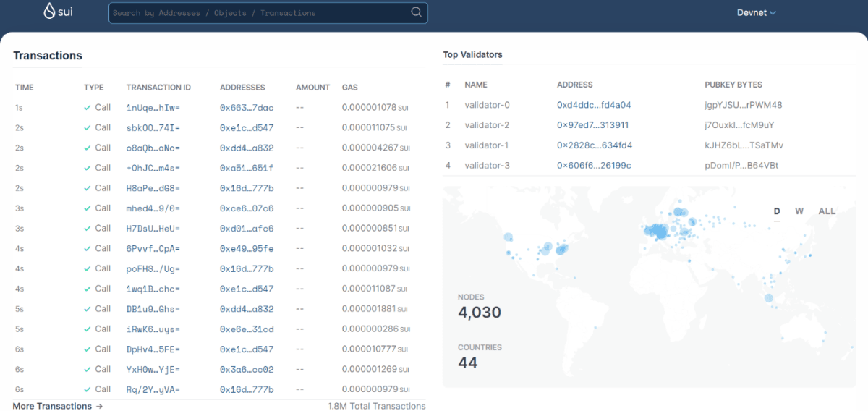Open transaction iRwK6…uys=
Image resolution: width=868 pixels, height=411 pixels.
point(153,329)
